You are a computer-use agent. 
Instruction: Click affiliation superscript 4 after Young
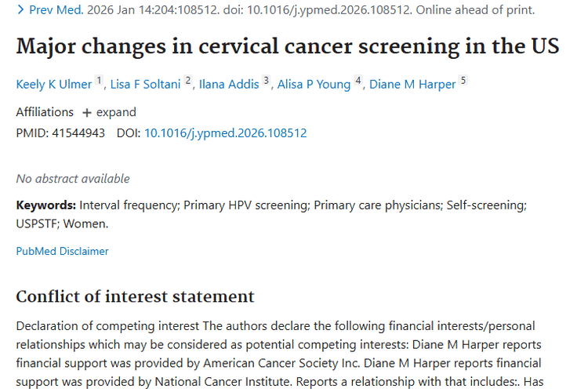[358, 81]
